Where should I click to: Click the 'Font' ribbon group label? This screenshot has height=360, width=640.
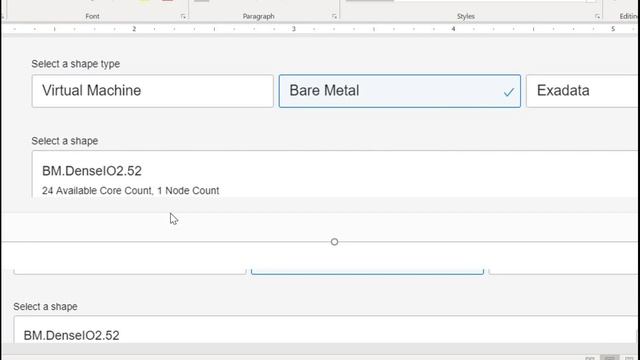pyautogui.click(x=92, y=16)
